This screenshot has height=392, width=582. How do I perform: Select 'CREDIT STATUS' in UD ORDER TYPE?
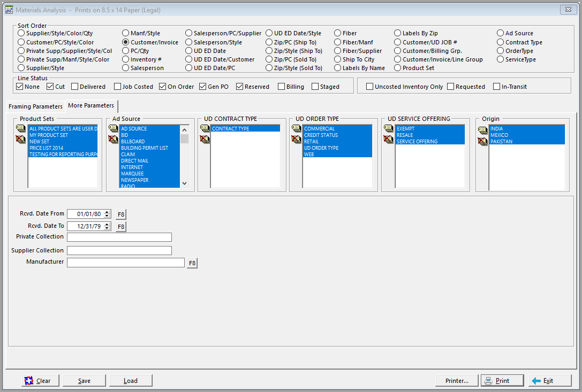click(337, 135)
